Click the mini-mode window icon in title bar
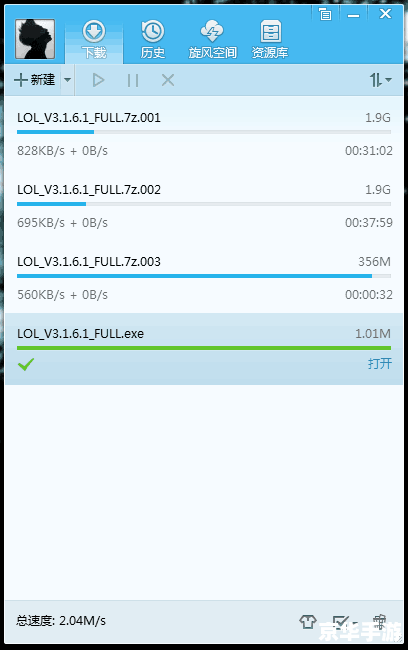The image size is (408, 650). pyautogui.click(x=325, y=15)
